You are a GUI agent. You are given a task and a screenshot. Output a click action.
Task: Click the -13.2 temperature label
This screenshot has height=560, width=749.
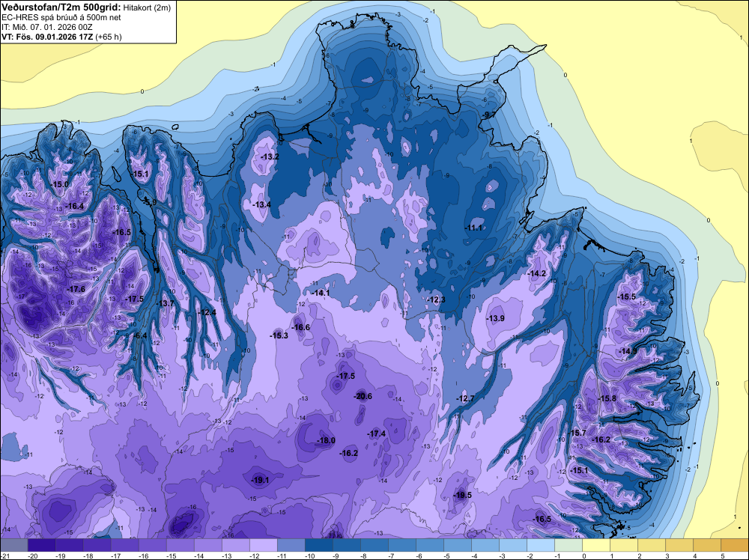[x=270, y=156]
